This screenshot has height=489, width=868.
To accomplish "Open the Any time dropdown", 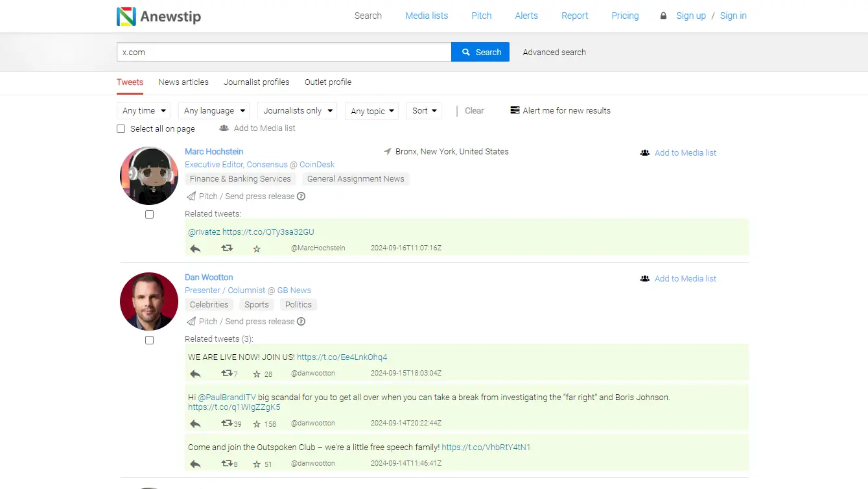I will 144,111.
